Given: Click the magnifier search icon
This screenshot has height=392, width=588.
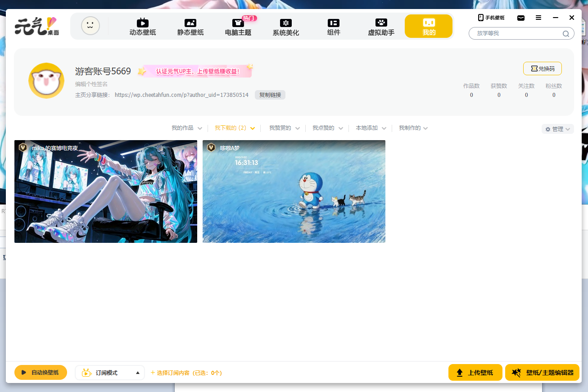Looking at the screenshot, I should click(566, 34).
